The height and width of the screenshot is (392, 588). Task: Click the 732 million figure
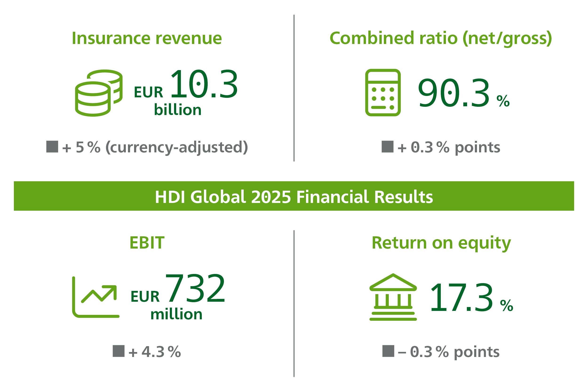tap(195, 288)
